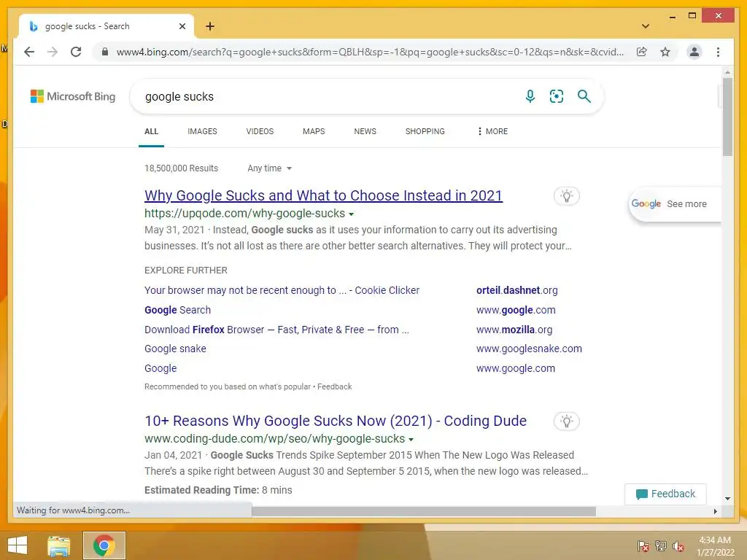Screen dimensions: 747x560
Task: Click the padlock site info icon
Action: 105,52
